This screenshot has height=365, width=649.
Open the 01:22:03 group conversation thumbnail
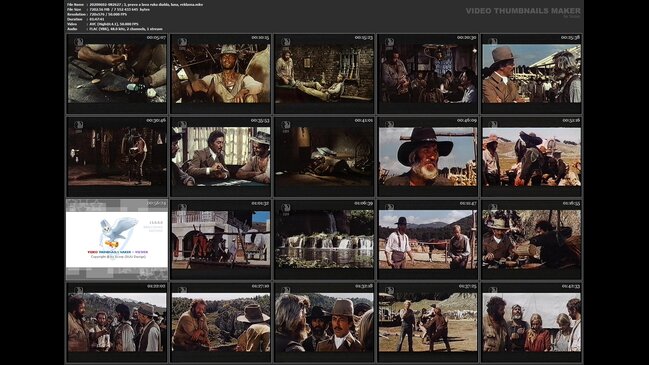[x=117, y=322]
